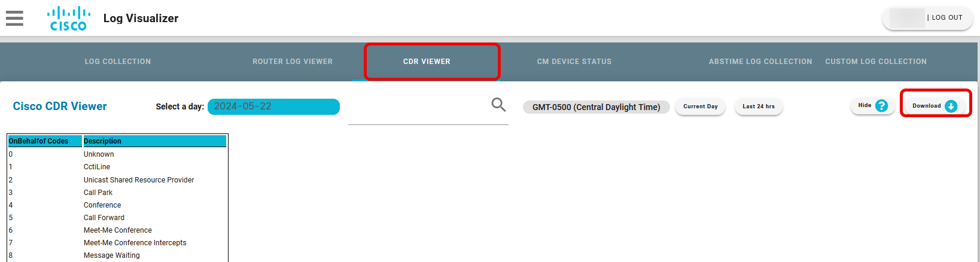Click the date field showing 2024-05-22
The image size is (980, 262).
(273, 106)
